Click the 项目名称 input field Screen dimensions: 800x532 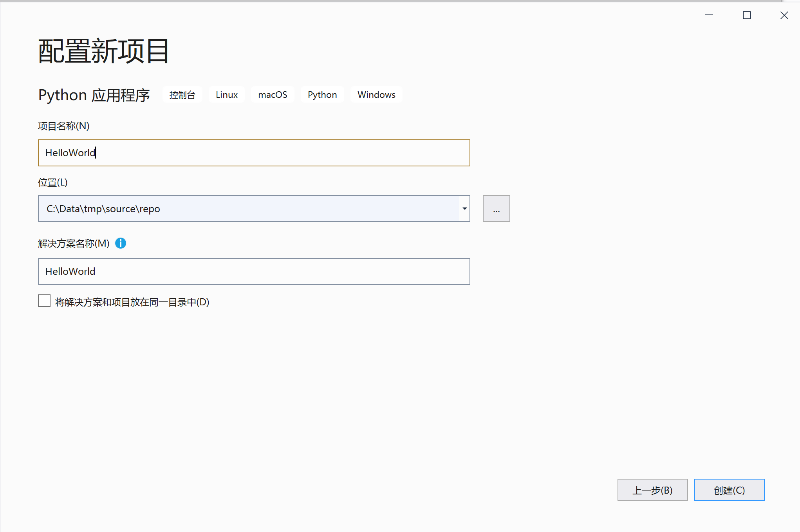click(x=254, y=153)
